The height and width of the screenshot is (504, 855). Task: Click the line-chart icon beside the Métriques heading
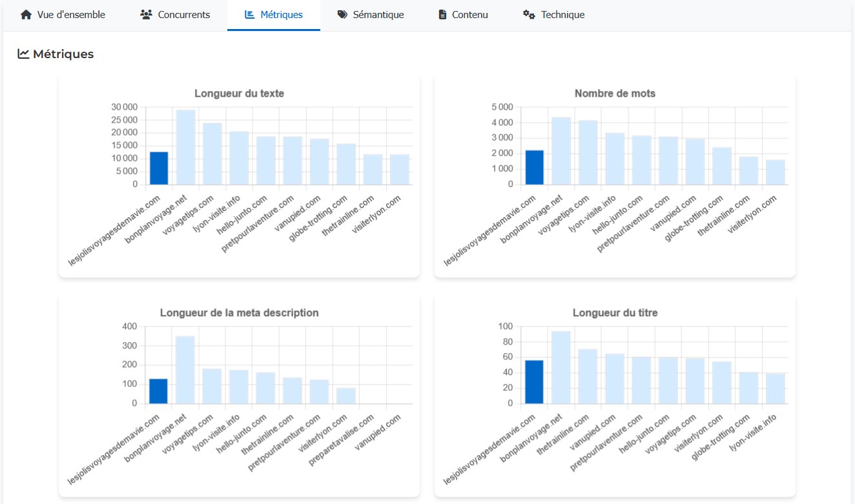coord(23,54)
